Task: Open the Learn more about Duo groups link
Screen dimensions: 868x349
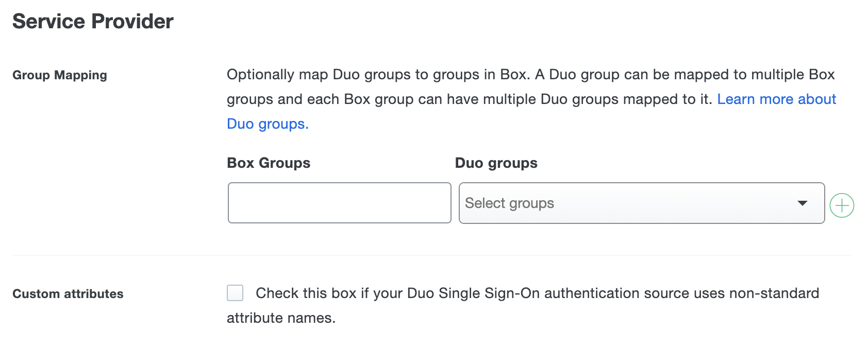Action: pyautogui.click(x=777, y=99)
